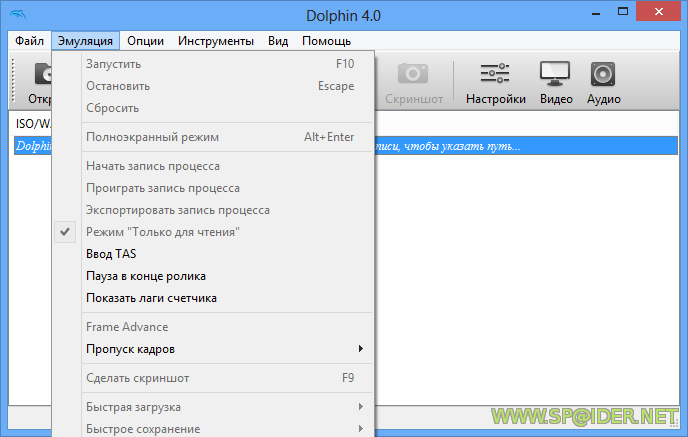Open the Инструменты menu
688x437 pixels.
point(215,41)
